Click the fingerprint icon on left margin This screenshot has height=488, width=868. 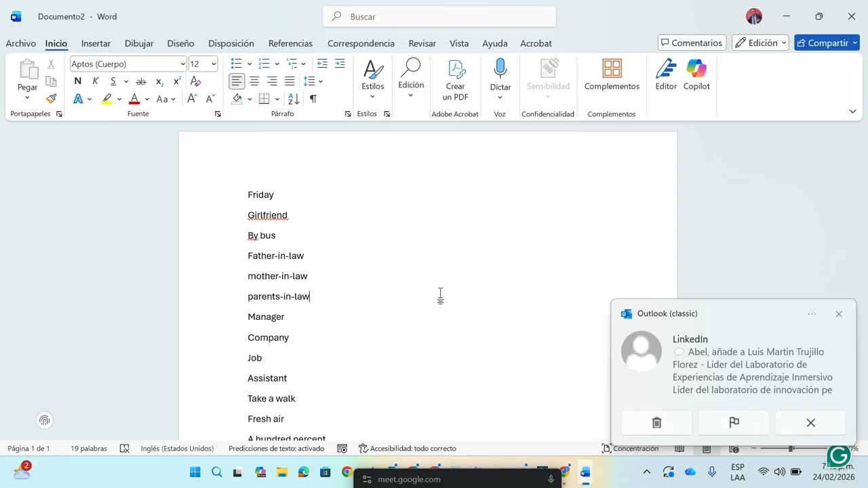coord(45,420)
